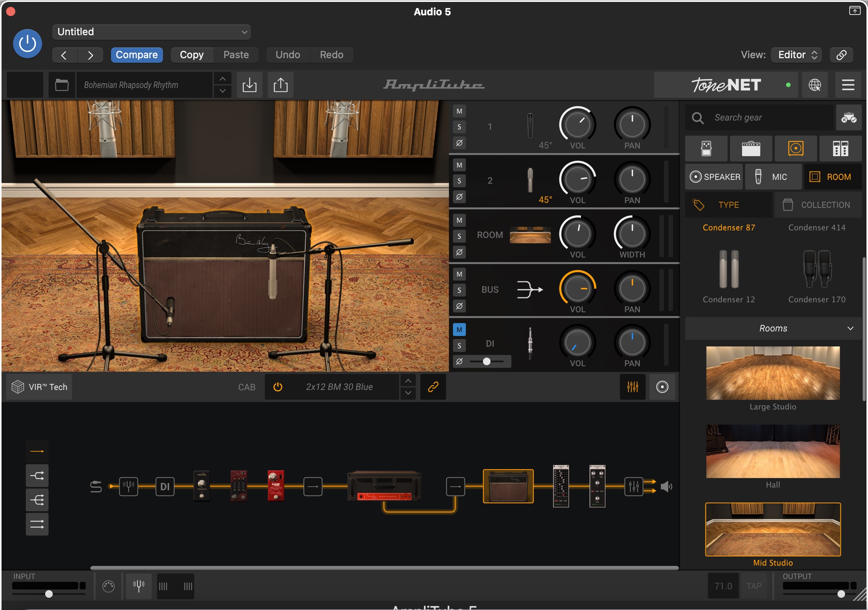Click the channel 1 mic selector icon
Image resolution: width=868 pixels, height=610 pixels.
(x=530, y=126)
